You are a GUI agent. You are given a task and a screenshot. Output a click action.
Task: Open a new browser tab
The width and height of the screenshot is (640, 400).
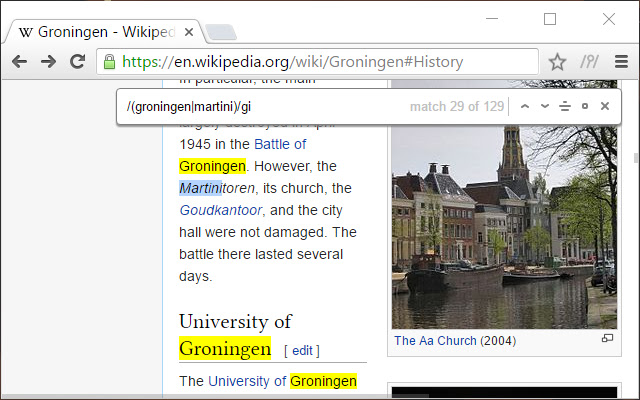[221, 32]
